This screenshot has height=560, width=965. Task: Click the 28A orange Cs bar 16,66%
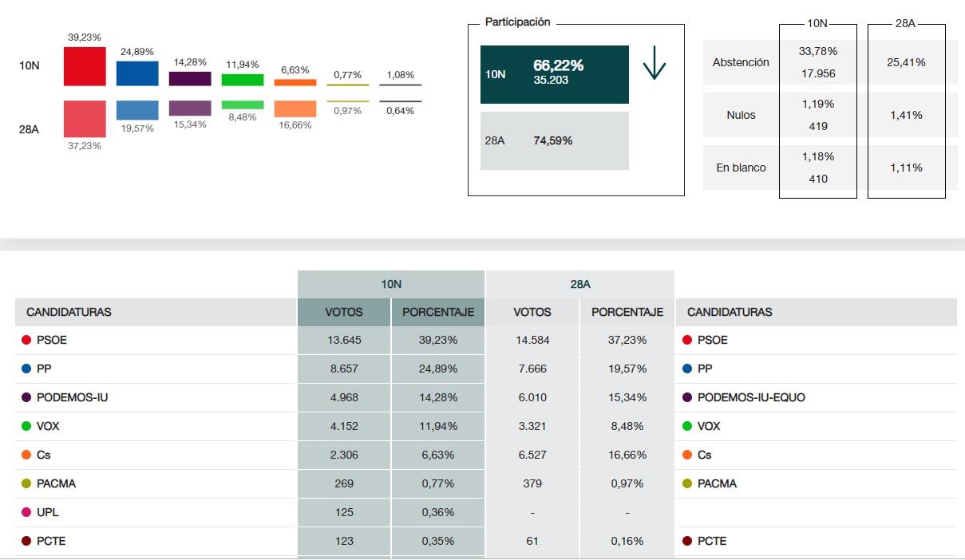pyautogui.click(x=295, y=109)
